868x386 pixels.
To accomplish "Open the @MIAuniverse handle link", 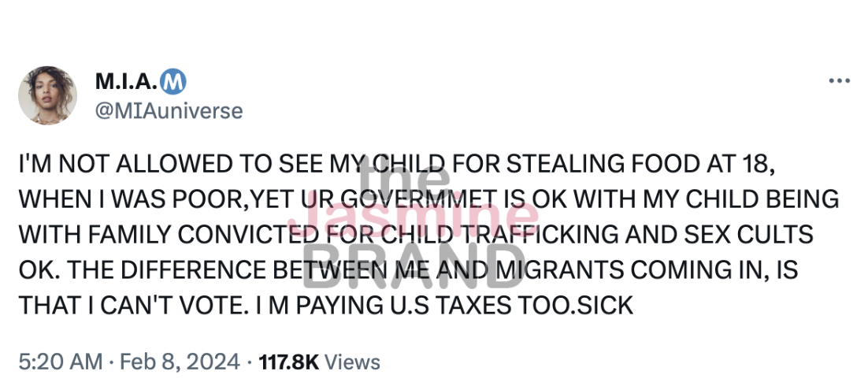I will point(169,110).
